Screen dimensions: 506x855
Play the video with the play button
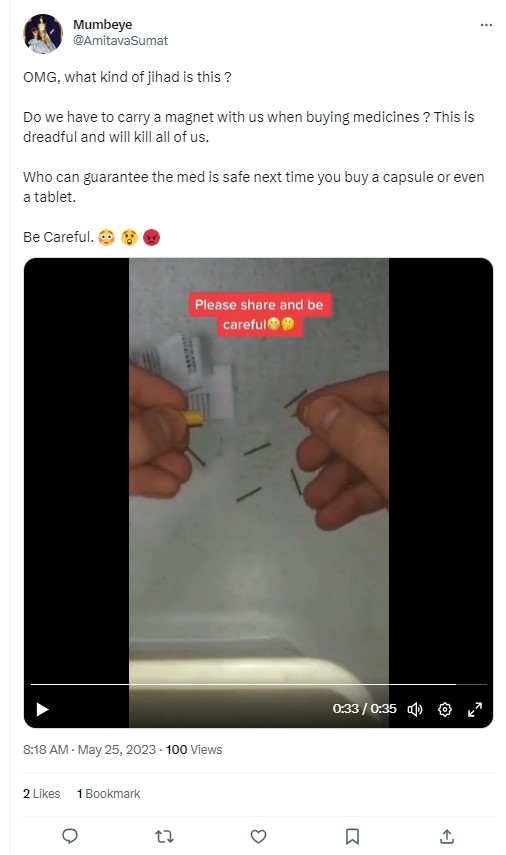43,709
